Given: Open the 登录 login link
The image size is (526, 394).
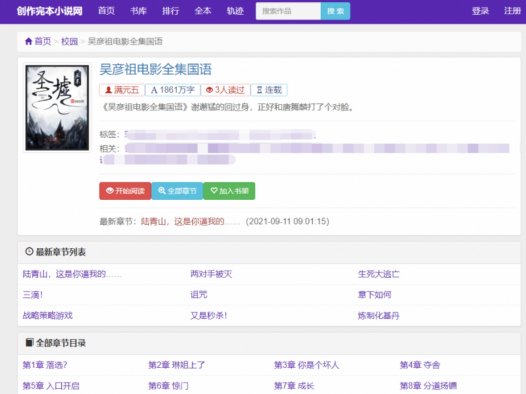Looking at the screenshot, I should click(x=480, y=11).
